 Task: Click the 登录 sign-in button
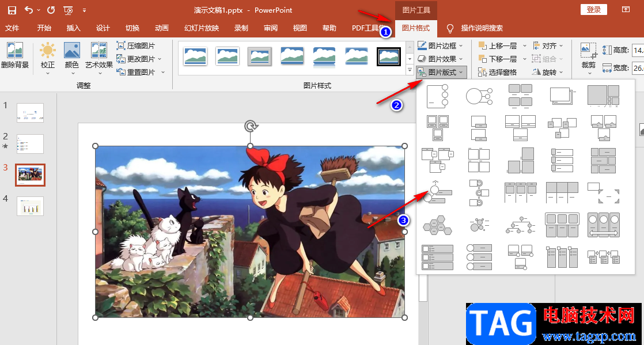(x=594, y=10)
